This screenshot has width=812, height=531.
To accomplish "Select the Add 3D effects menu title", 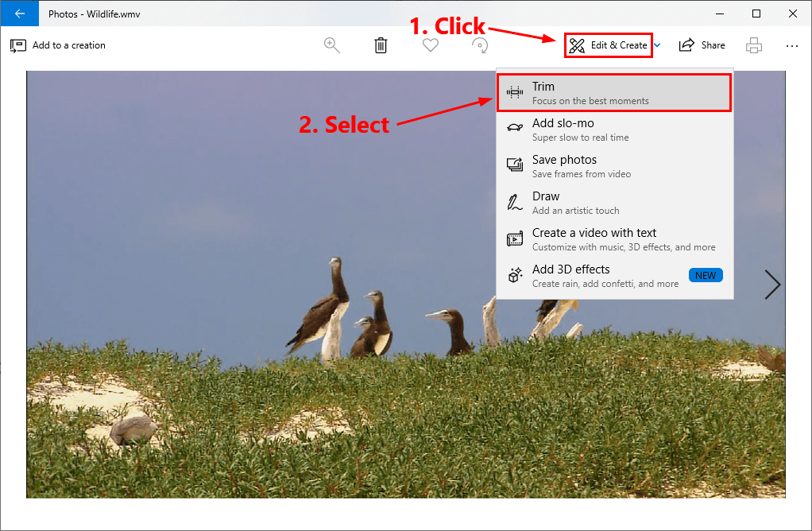I will tap(570, 269).
